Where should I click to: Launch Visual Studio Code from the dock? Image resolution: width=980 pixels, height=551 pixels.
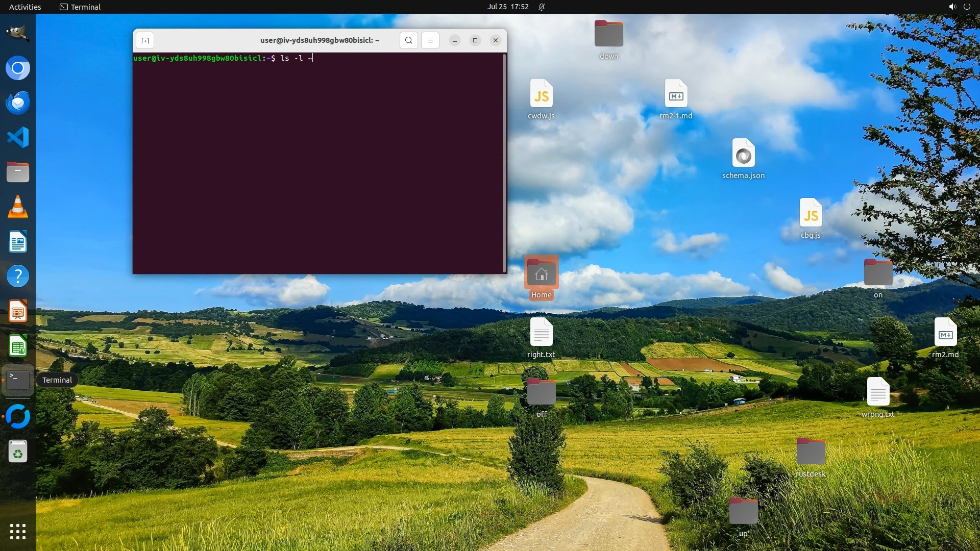[x=18, y=137]
